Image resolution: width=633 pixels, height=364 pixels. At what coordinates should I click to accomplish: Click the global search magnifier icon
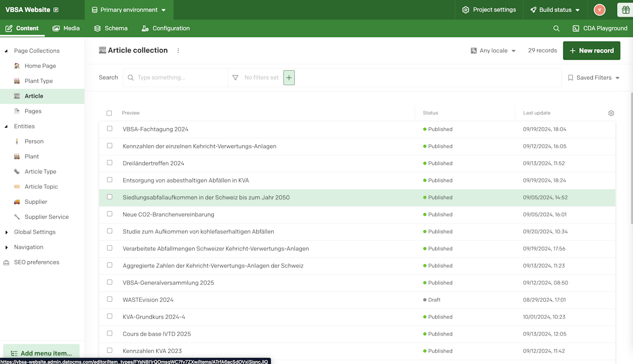coord(557,28)
